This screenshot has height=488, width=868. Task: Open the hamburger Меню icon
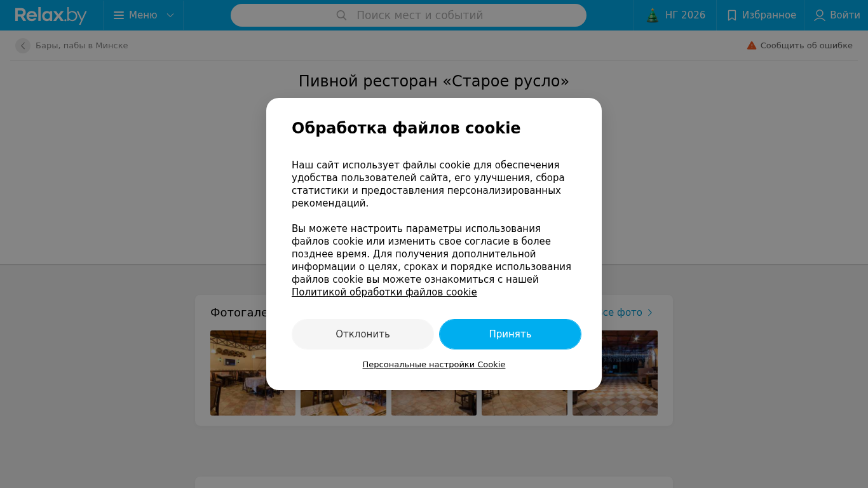pos(119,15)
